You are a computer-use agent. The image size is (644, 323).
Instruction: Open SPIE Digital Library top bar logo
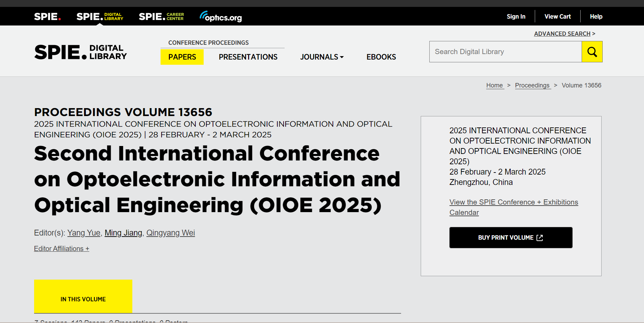coord(100,17)
